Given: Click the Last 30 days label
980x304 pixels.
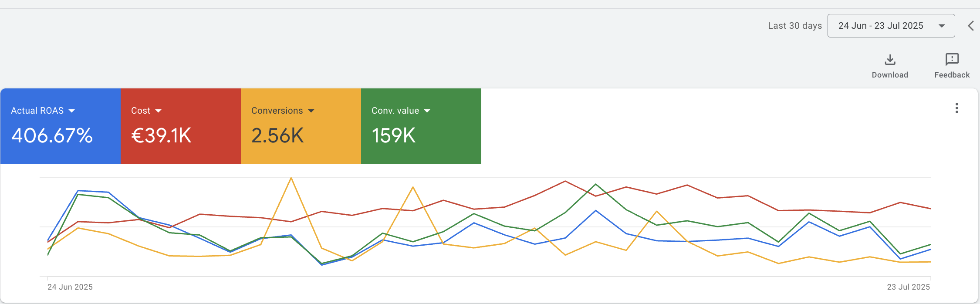Looking at the screenshot, I should coord(794,26).
